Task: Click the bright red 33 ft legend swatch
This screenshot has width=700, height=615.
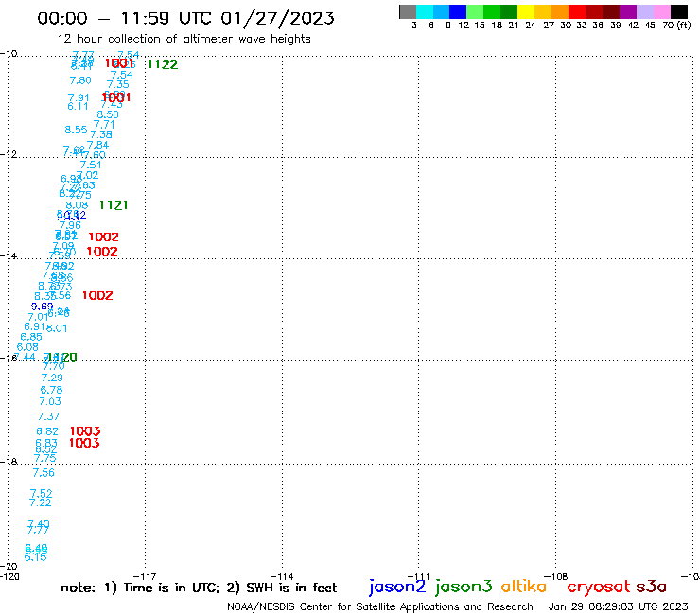Action: [x=577, y=11]
